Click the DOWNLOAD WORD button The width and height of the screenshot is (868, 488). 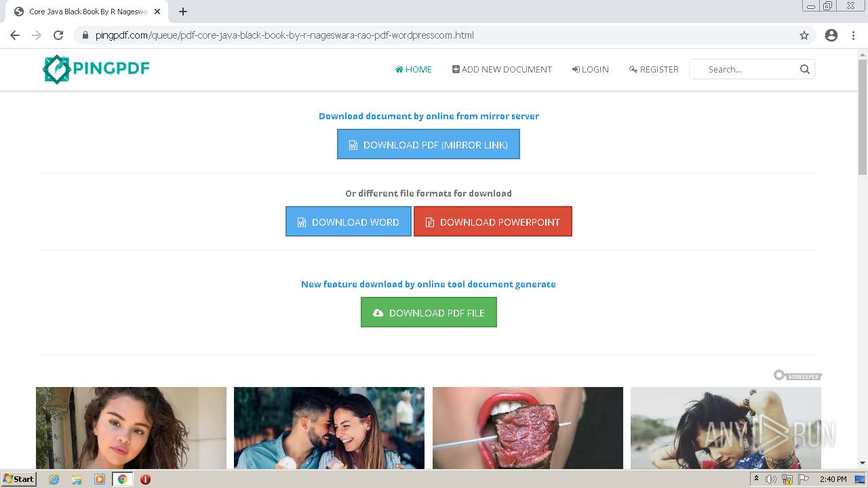(349, 222)
